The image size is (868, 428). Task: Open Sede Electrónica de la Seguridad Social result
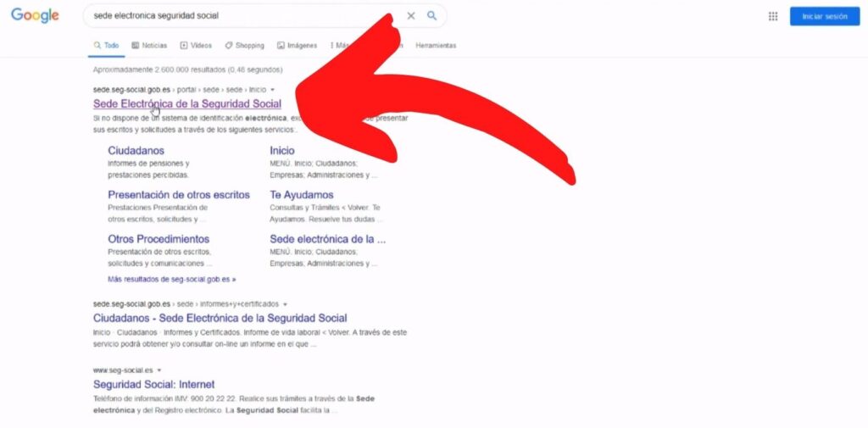click(187, 103)
